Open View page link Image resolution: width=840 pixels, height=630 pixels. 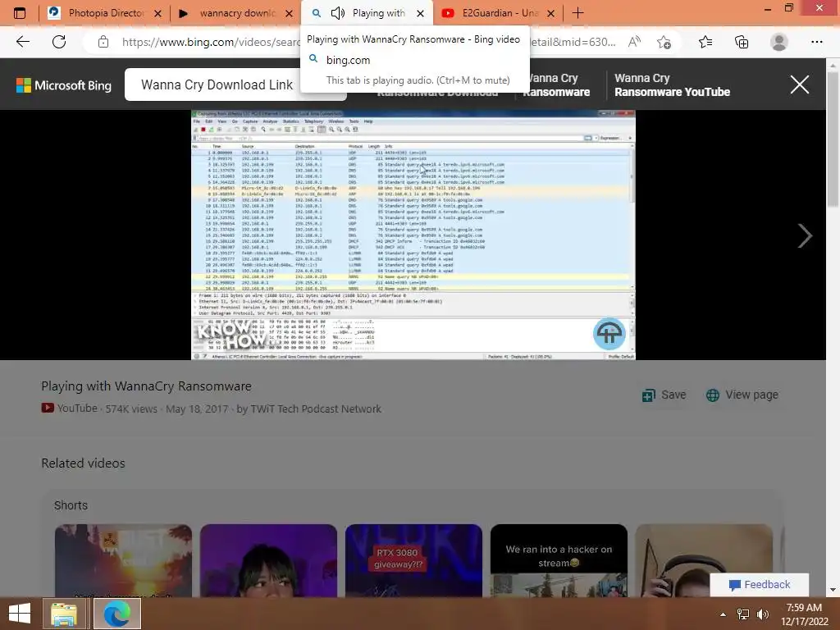[x=742, y=395]
